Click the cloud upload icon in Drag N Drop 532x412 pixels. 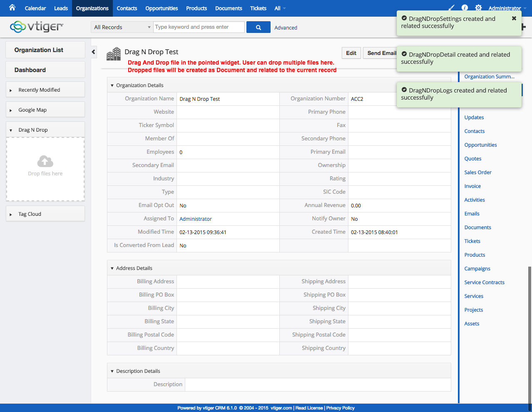tap(45, 161)
